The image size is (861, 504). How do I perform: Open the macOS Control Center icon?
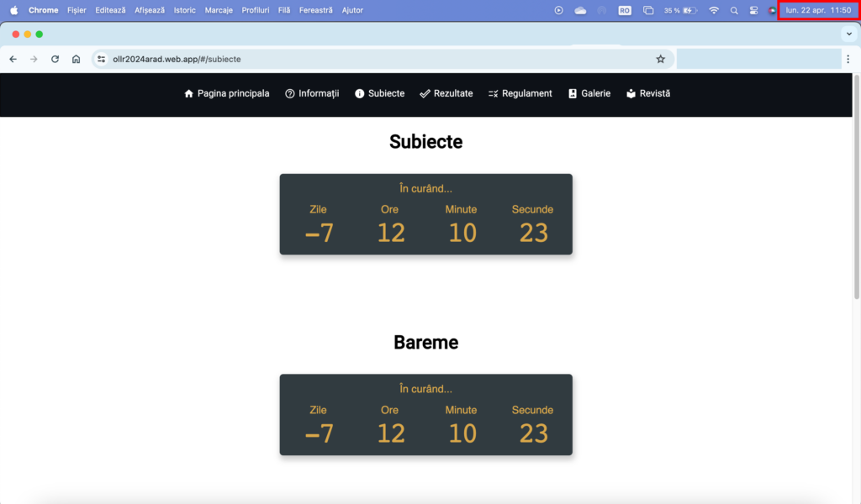click(x=753, y=10)
